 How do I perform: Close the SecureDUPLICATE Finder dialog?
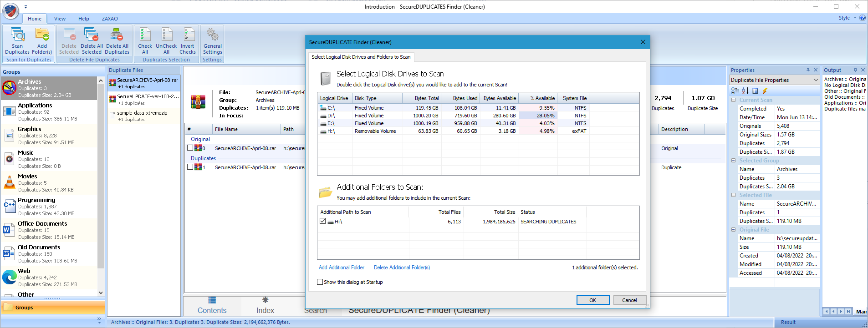coord(643,42)
